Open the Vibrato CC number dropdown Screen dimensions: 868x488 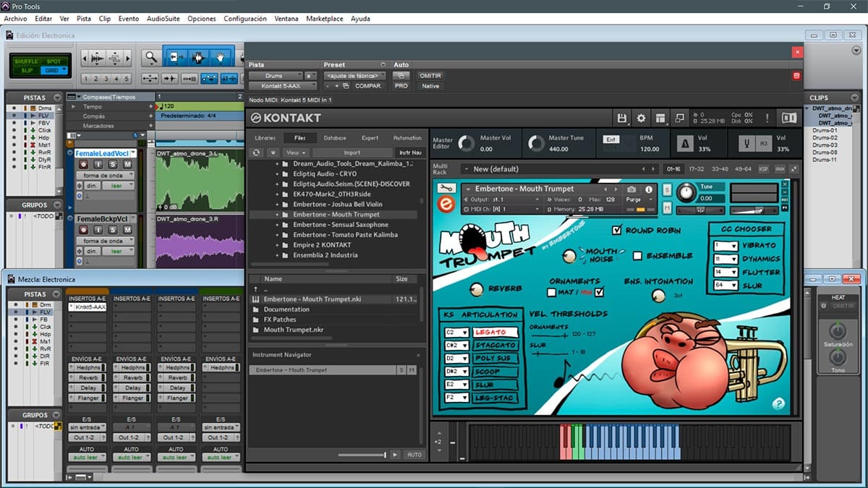pyautogui.click(x=726, y=246)
